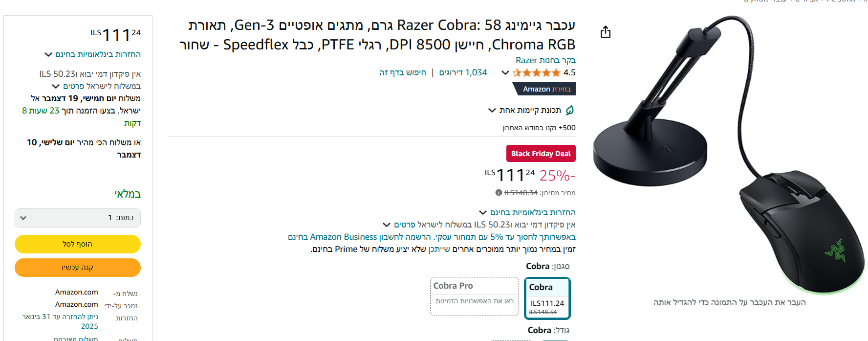Visit the Razer store link
The width and height of the screenshot is (868, 341).
click(x=545, y=60)
